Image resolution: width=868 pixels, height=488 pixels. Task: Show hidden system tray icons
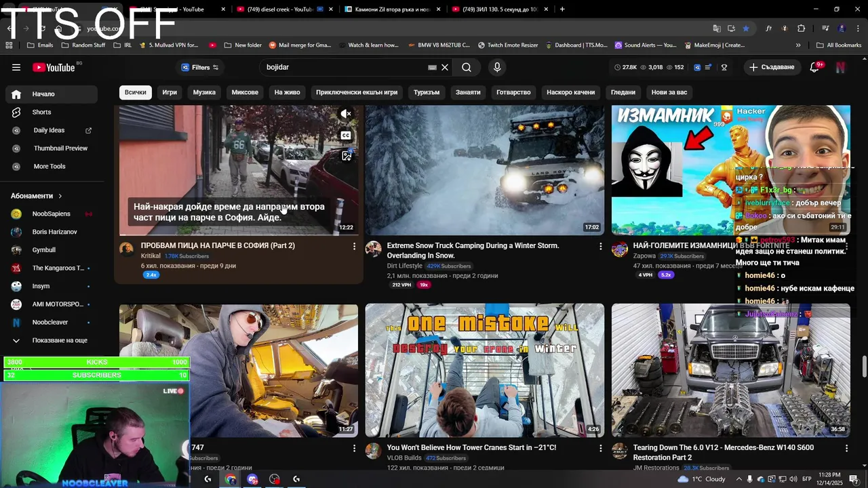[739, 479]
